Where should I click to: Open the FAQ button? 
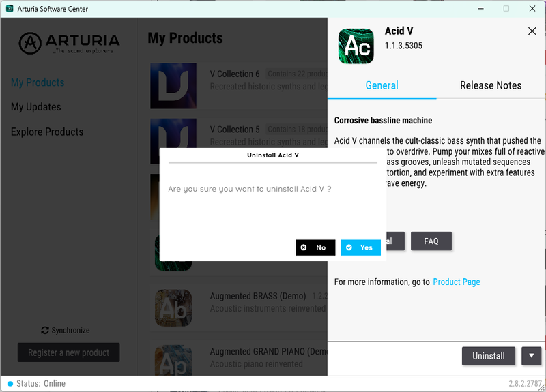431,241
